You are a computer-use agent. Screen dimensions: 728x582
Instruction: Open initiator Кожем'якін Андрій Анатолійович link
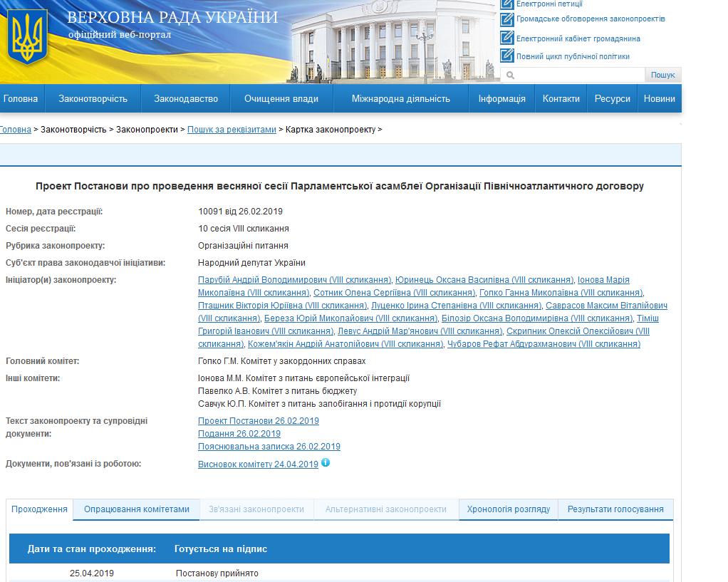[345, 344]
